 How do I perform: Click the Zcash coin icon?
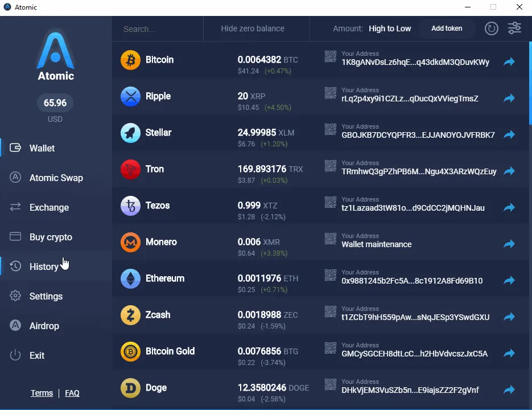(130, 315)
